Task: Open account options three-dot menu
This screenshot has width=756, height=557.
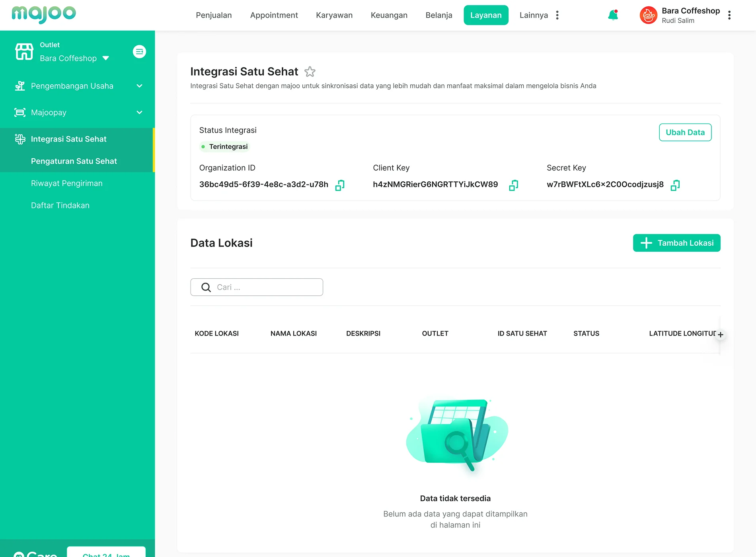Action: pos(729,15)
